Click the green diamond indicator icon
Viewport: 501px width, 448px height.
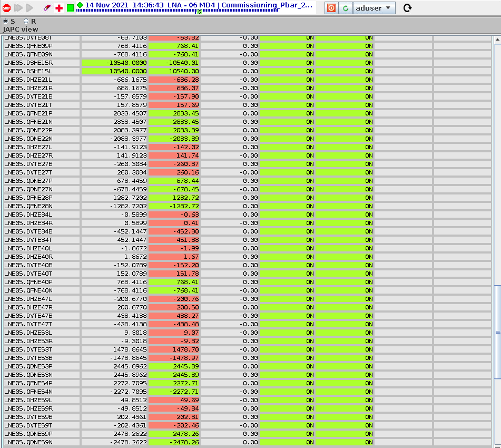pyautogui.click(x=80, y=5)
